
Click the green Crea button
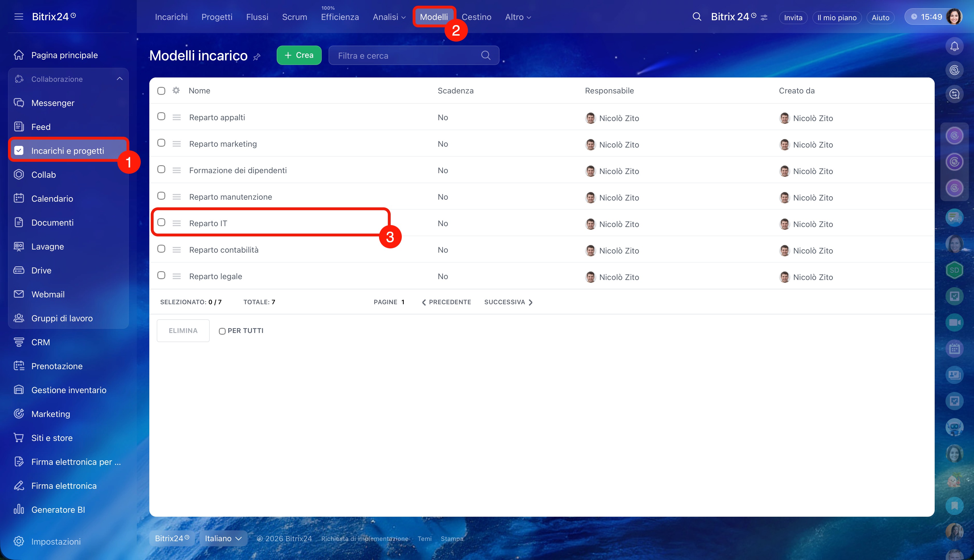tap(299, 55)
